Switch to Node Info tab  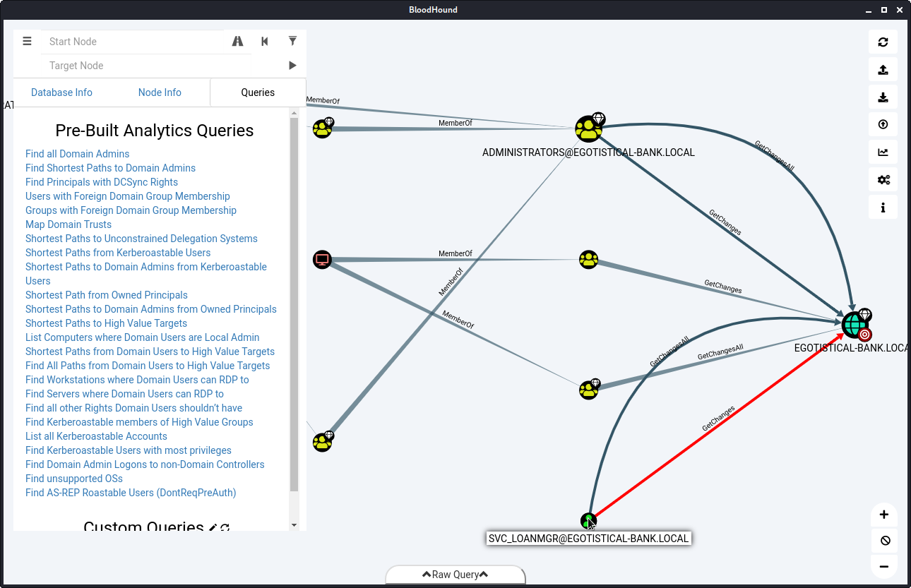coord(160,92)
